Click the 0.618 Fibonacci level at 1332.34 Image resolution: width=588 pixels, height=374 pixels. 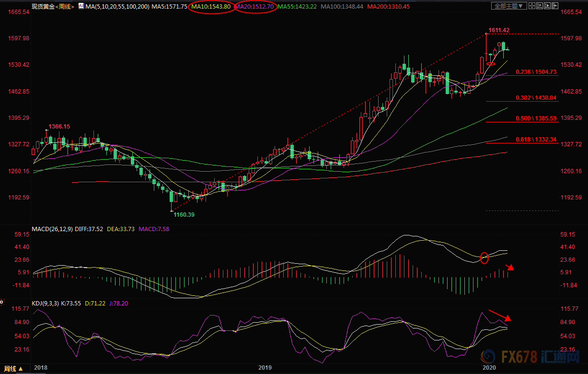click(536, 139)
